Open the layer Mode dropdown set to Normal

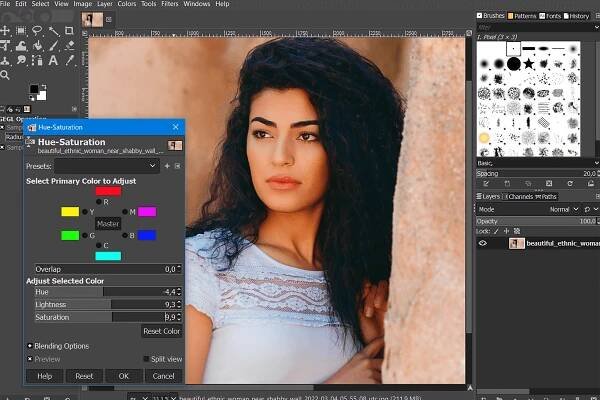562,209
